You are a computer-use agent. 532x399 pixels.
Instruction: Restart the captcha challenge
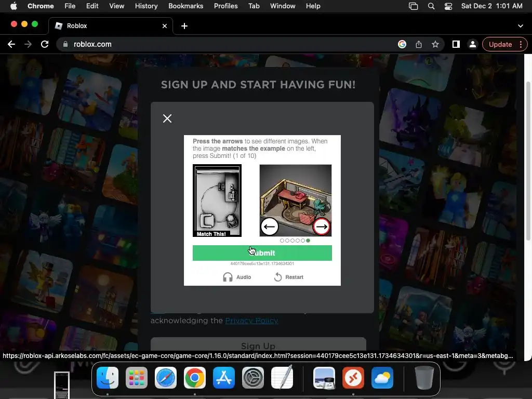(289, 277)
